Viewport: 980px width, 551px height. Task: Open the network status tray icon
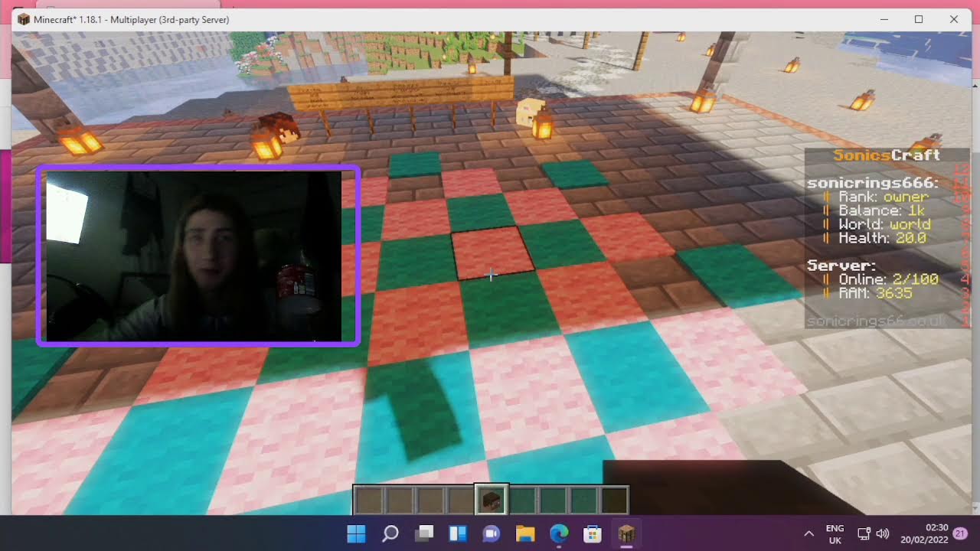864,533
